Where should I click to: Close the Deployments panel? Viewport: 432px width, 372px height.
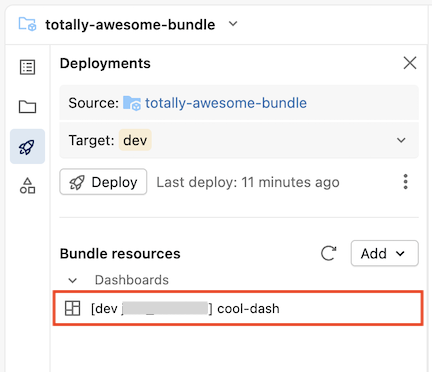point(410,63)
